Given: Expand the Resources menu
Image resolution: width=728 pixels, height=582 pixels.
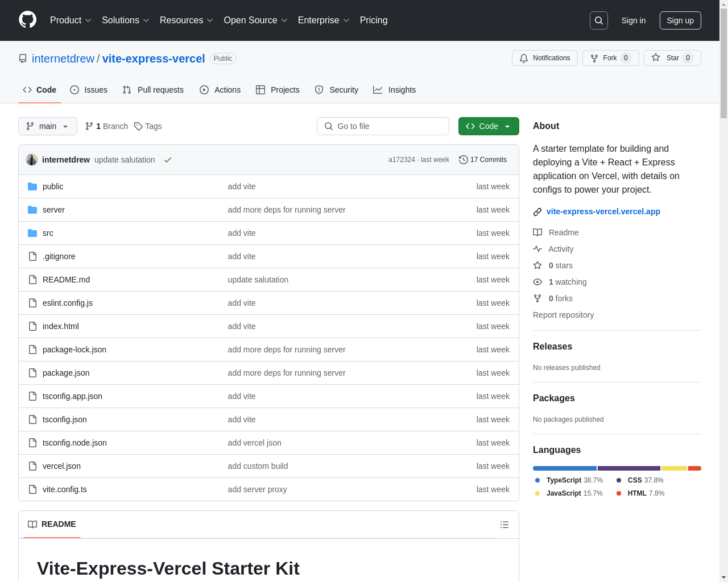Looking at the screenshot, I should point(187,20).
